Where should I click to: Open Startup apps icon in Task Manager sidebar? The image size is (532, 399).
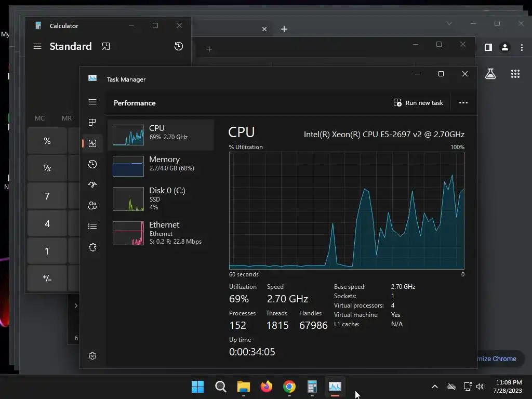coord(92,184)
